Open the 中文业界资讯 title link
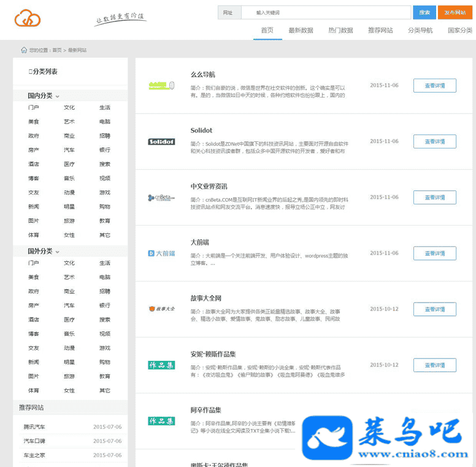Image resolution: width=476 pixels, height=467 pixels. click(x=209, y=187)
